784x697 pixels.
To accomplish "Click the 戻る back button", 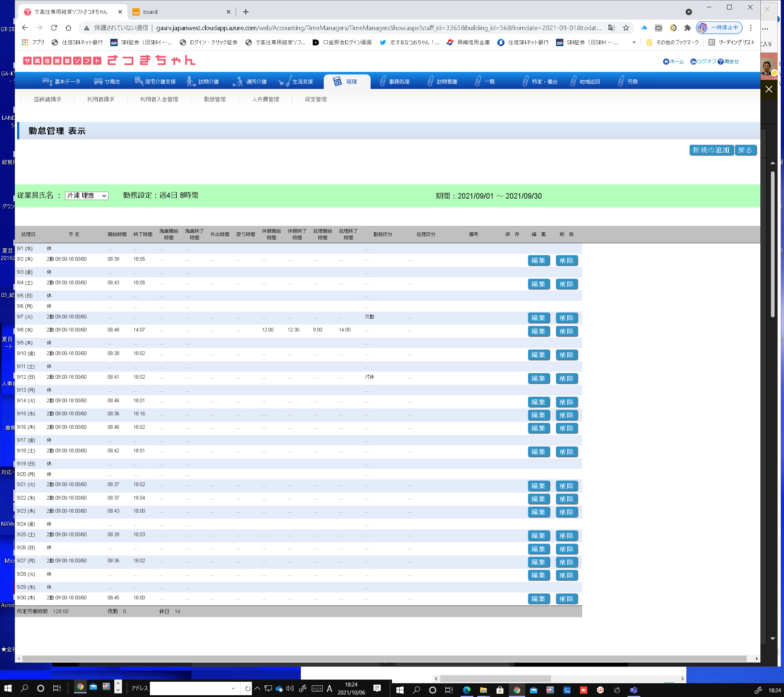I will tap(745, 150).
